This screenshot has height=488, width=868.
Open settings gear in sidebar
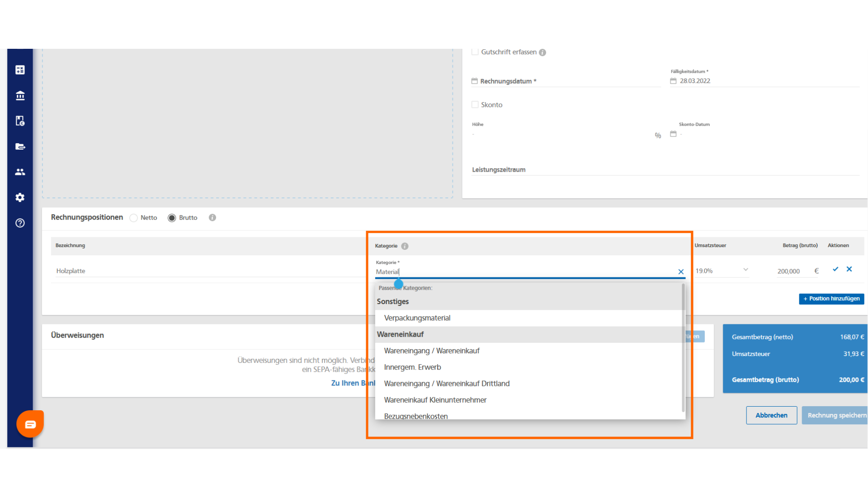[x=20, y=197]
